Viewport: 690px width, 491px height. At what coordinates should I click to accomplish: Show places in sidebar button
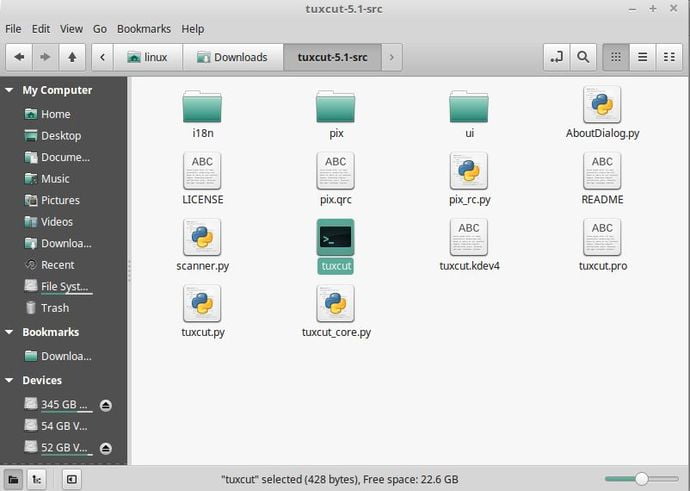(x=13, y=479)
